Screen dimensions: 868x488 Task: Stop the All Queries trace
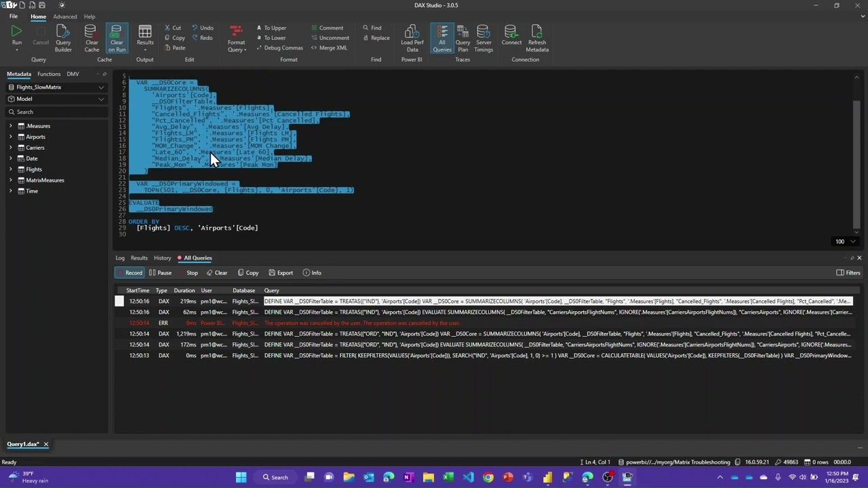coord(188,273)
